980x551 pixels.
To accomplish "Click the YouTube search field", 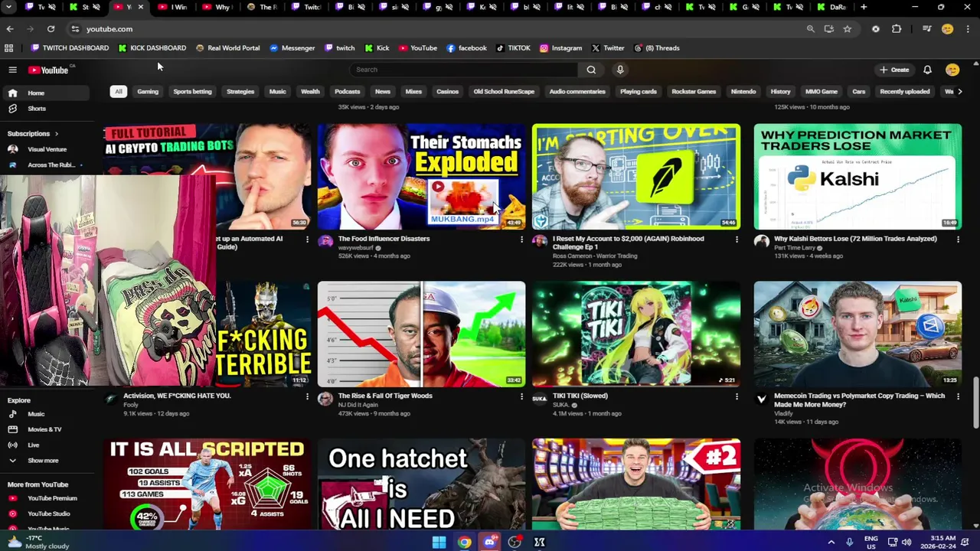I will (463, 70).
